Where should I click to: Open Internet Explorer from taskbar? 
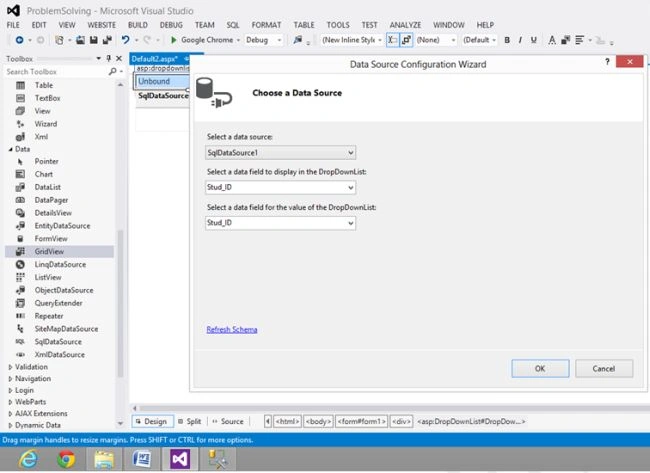[x=28, y=459]
